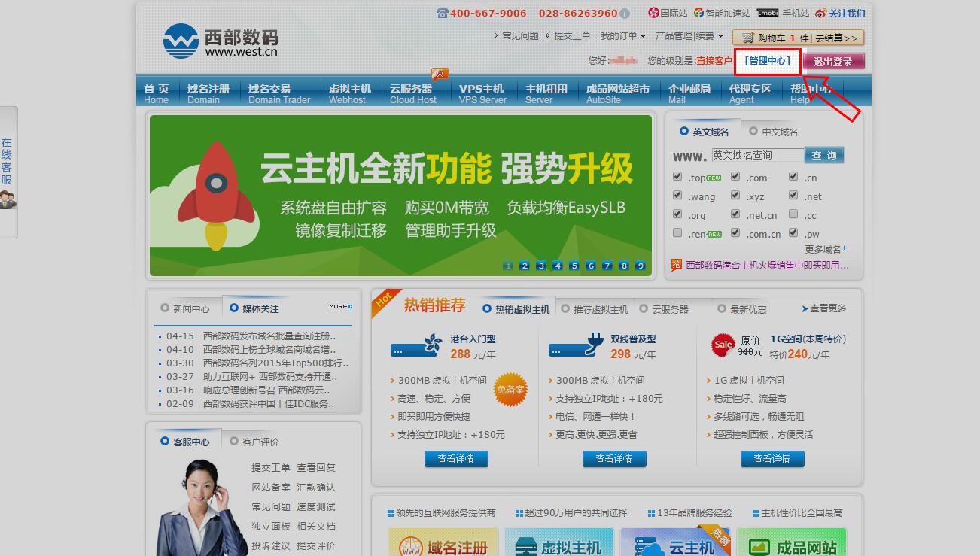Open the 云服务器 Cloud Host menu
The width and height of the screenshot is (980, 556).
pos(412,93)
